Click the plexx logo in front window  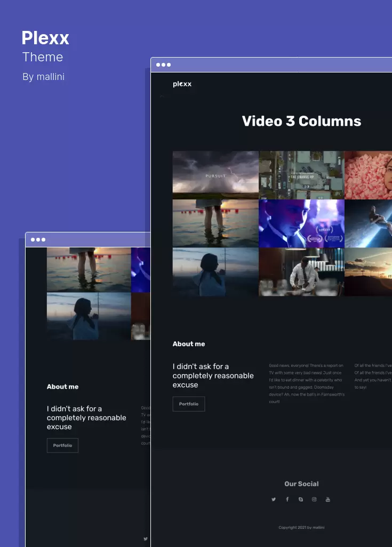point(182,84)
